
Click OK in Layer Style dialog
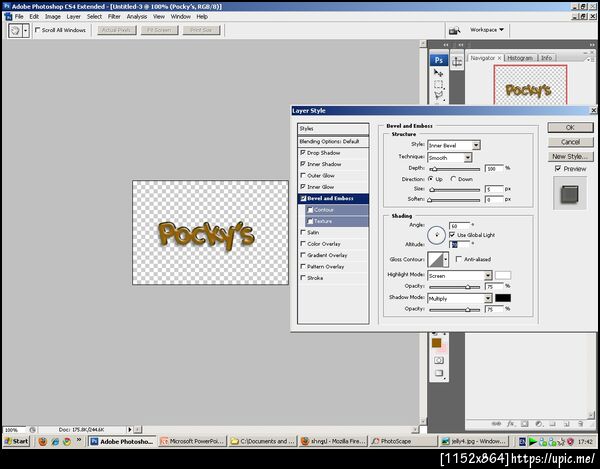tap(570, 127)
